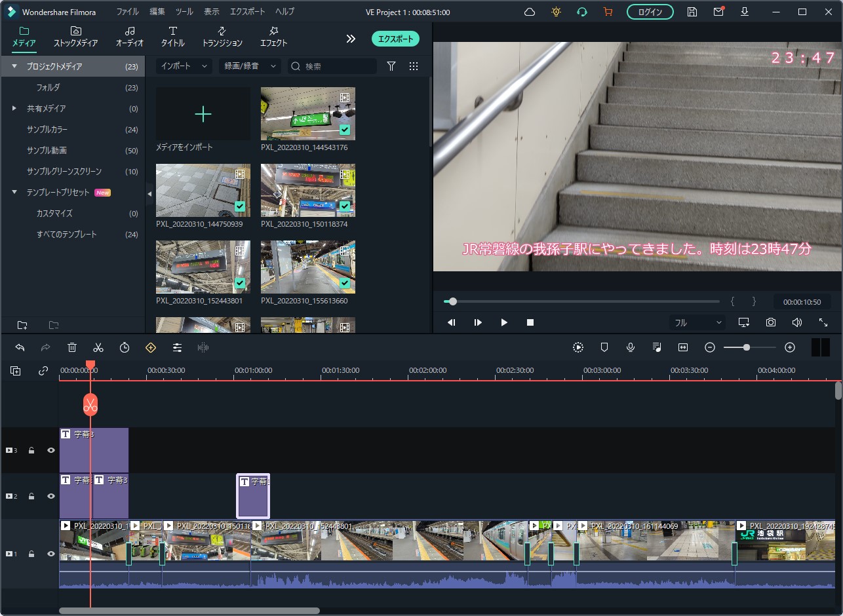The image size is (843, 616).
Task: Toggle visibility of video track 1
Action: (51, 554)
